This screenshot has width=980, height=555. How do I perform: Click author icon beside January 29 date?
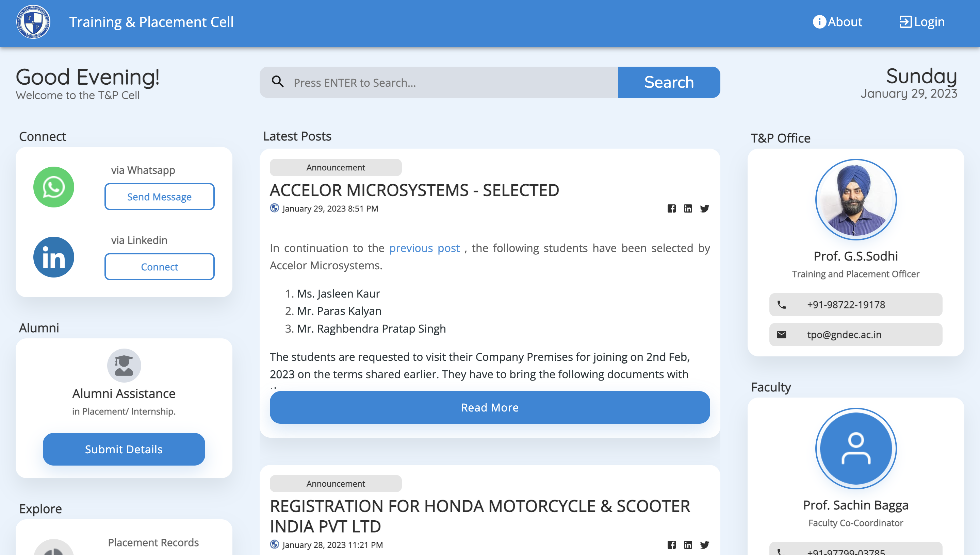[274, 208]
